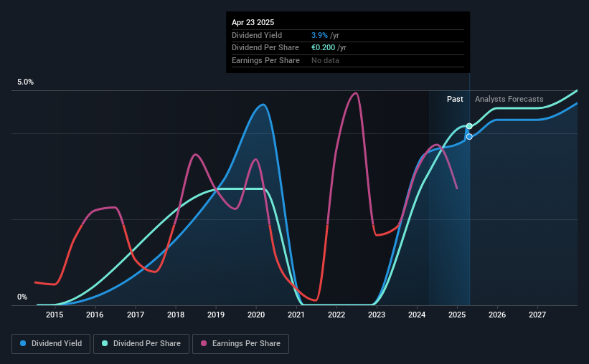Click the 2018 x-axis label
Image resolution: width=589 pixels, height=364 pixels.
coord(176,315)
